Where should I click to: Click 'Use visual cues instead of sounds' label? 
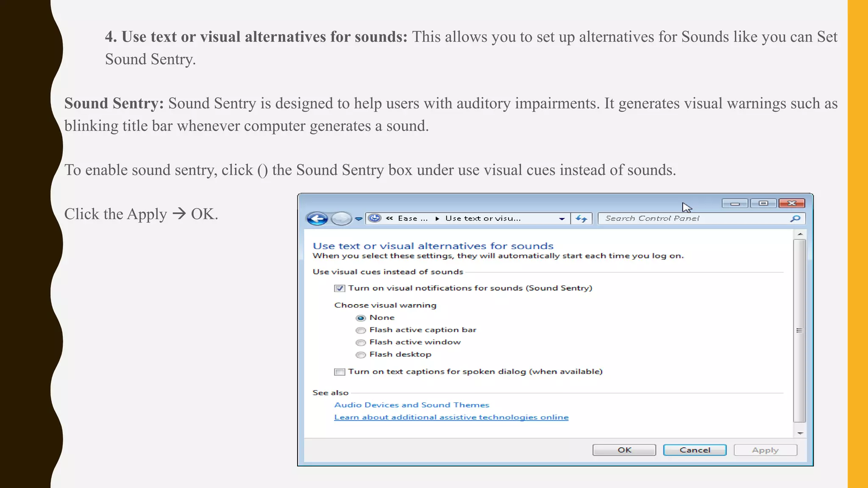[x=388, y=272]
